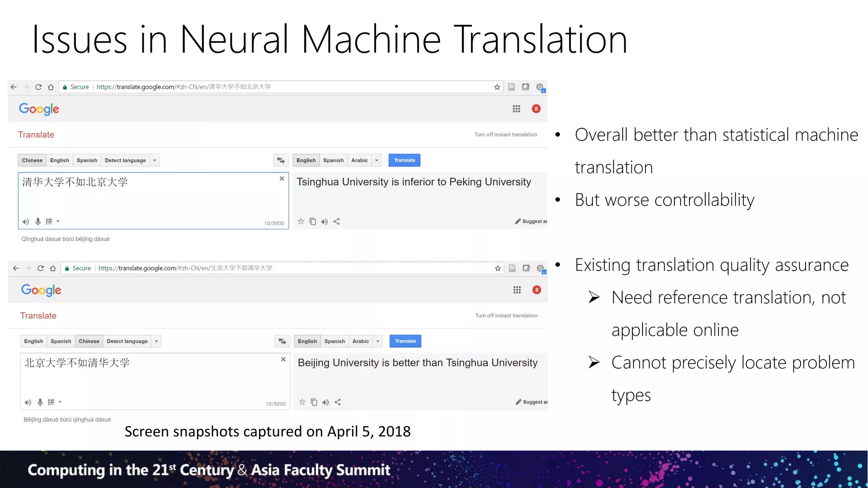Screen dimensions: 868x488
Task: Listen to the Peking University translation
Action: coord(324,222)
